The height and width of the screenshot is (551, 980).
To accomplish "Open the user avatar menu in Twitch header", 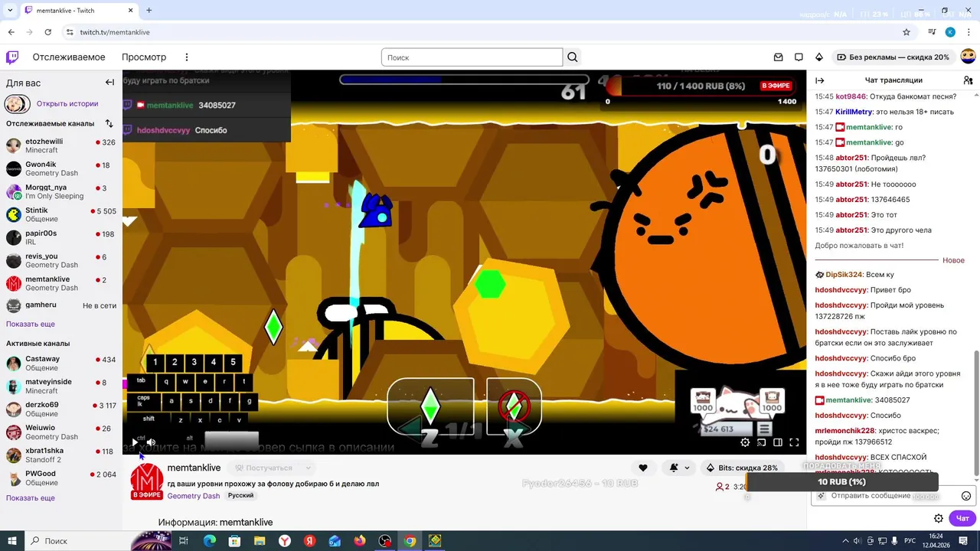I will pyautogui.click(x=968, y=57).
